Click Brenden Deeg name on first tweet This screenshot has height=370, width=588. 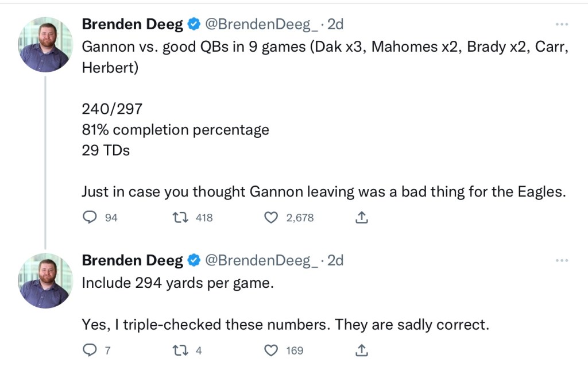point(133,24)
